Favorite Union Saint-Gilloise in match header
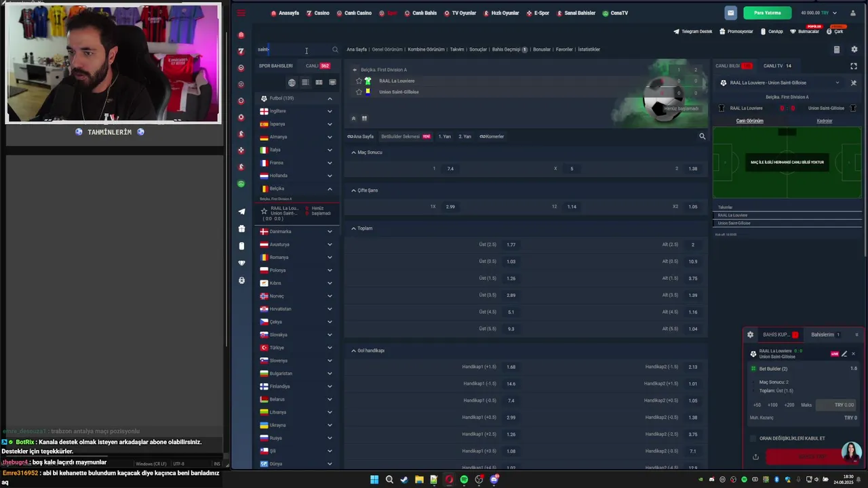The height and width of the screenshot is (488, 868). (359, 91)
